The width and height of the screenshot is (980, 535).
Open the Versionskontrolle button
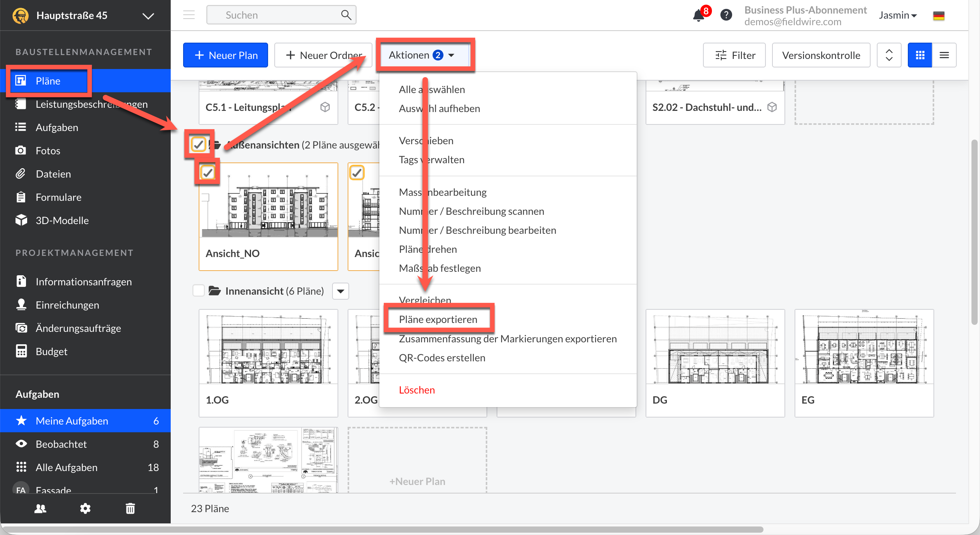point(821,55)
